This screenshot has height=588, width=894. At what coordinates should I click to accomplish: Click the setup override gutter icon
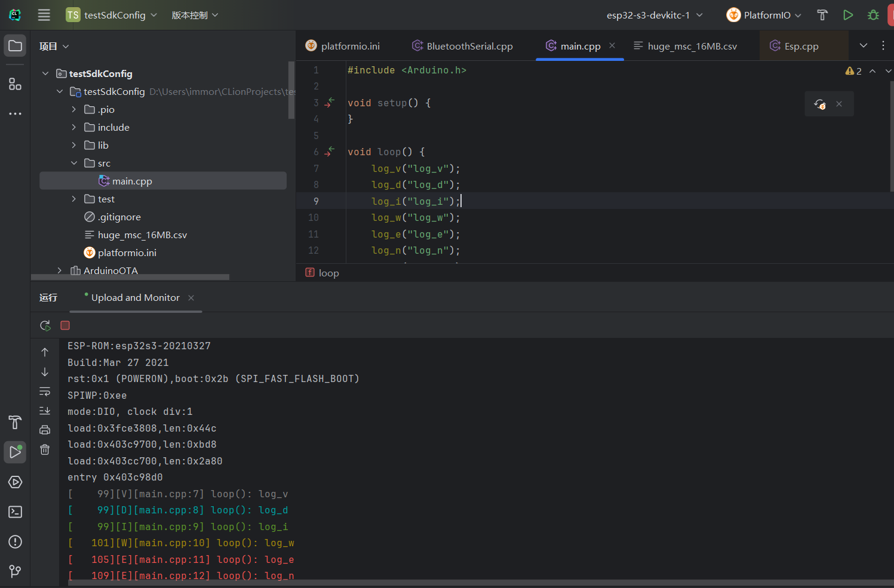pos(329,103)
